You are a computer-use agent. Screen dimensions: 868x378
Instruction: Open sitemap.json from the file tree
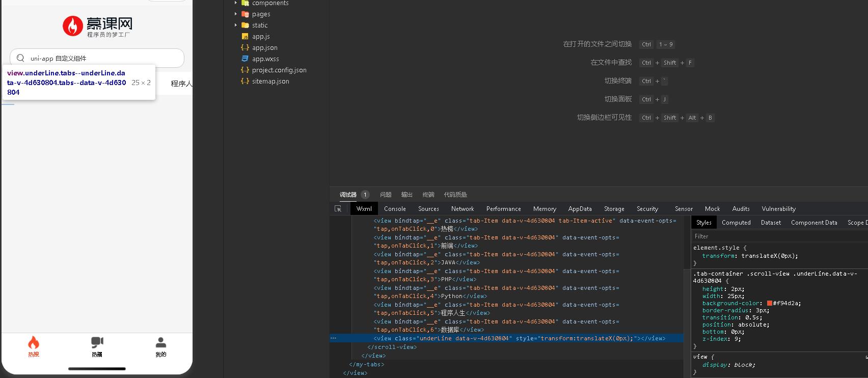pos(270,82)
